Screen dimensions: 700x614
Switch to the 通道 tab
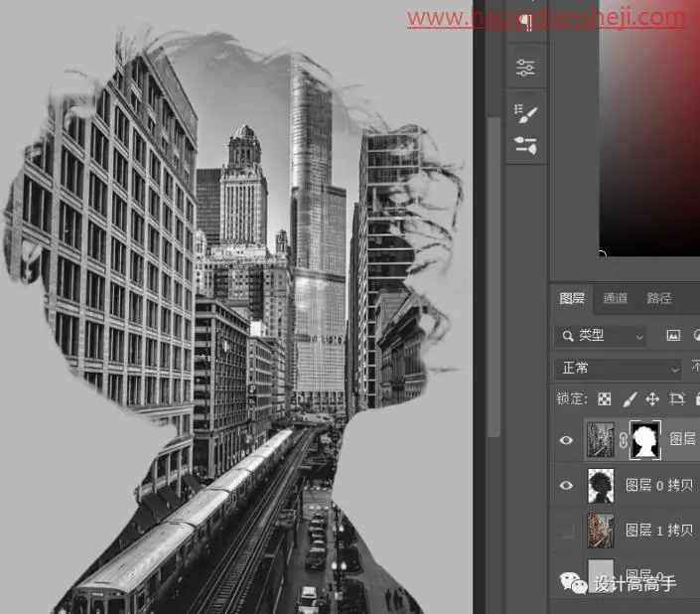616,298
